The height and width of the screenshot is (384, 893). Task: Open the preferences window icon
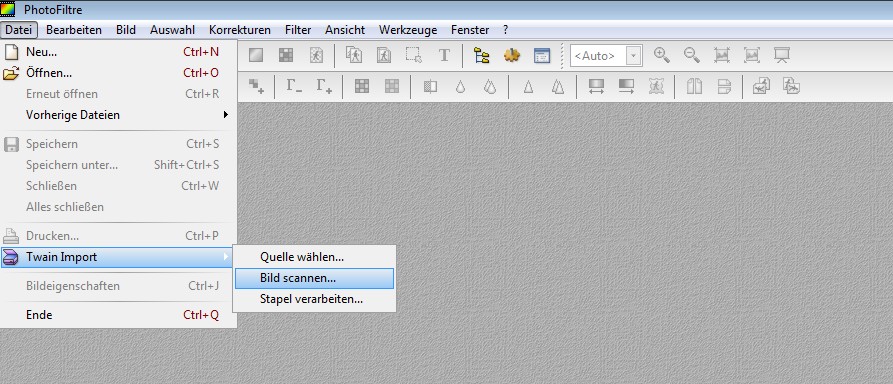pos(542,55)
